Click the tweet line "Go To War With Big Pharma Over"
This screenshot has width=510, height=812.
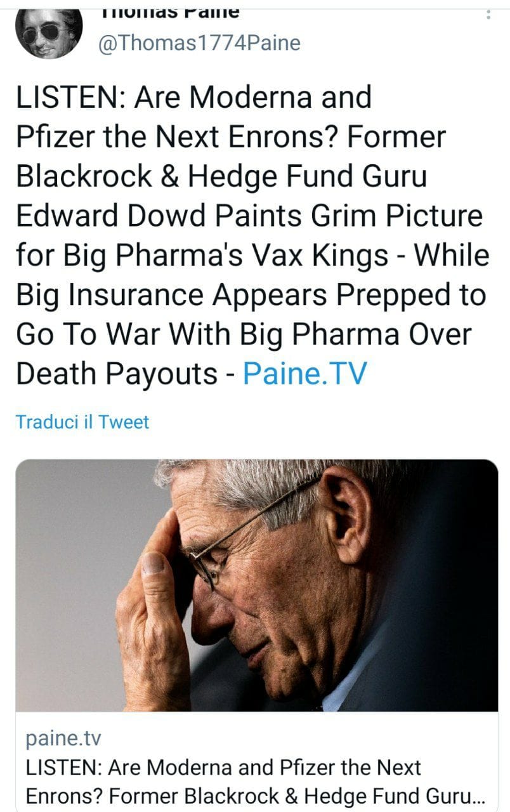244,334
